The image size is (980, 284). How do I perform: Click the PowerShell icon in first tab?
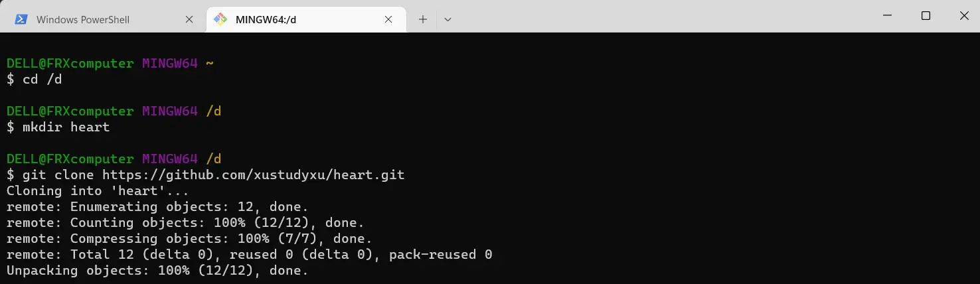tap(21, 19)
